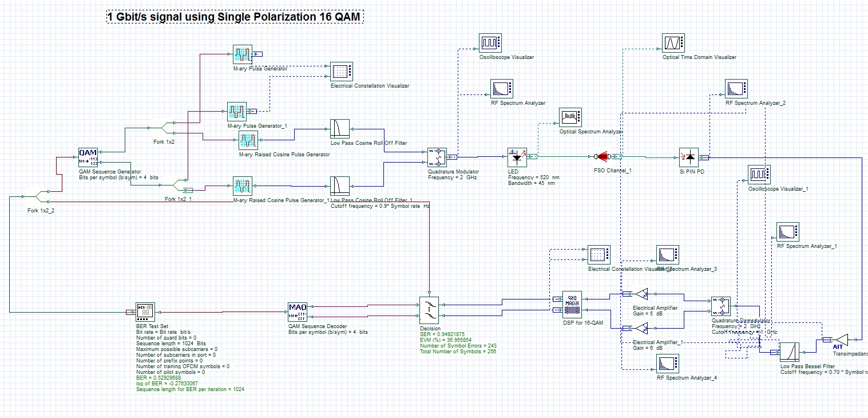Click the Electrical Constellation Visualizer
868x418 pixels.
click(x=342, y=72)
